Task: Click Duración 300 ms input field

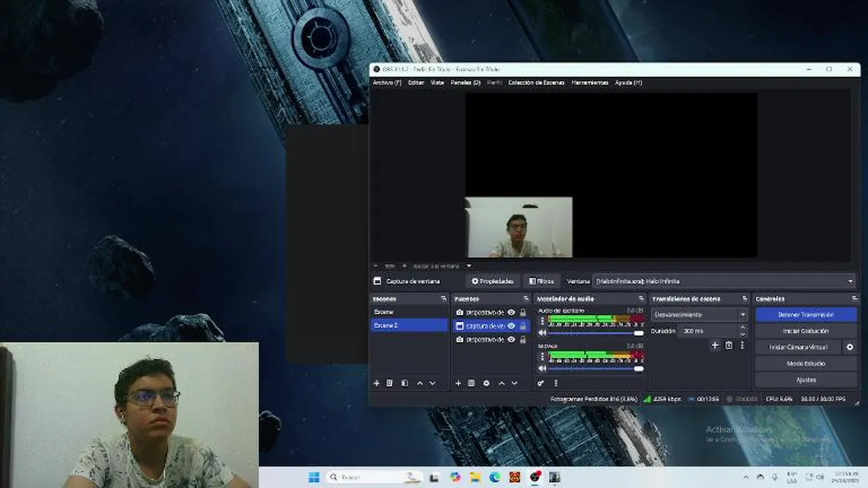Action: click(707, 331)
